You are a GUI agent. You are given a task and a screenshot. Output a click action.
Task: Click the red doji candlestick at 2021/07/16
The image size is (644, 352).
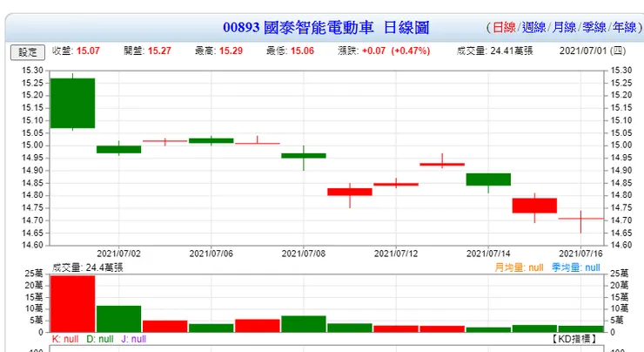[x=580, y=219]
